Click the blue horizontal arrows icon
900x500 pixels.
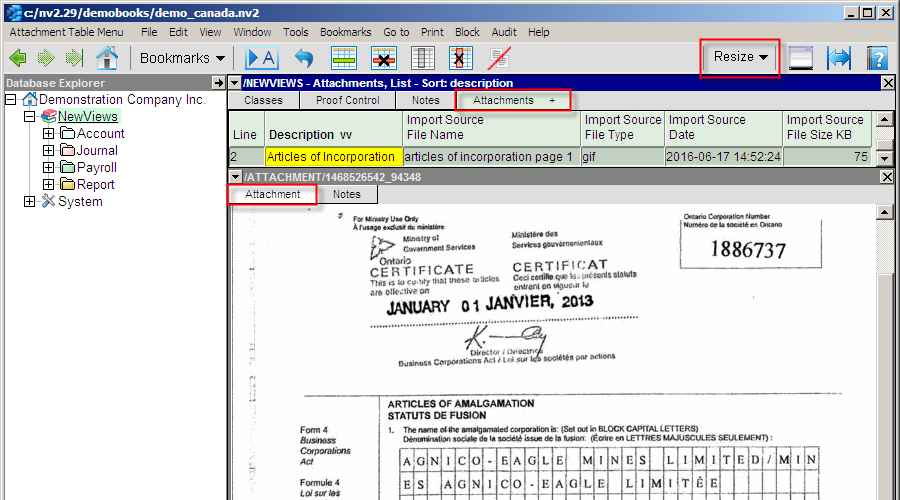(839, 58)
